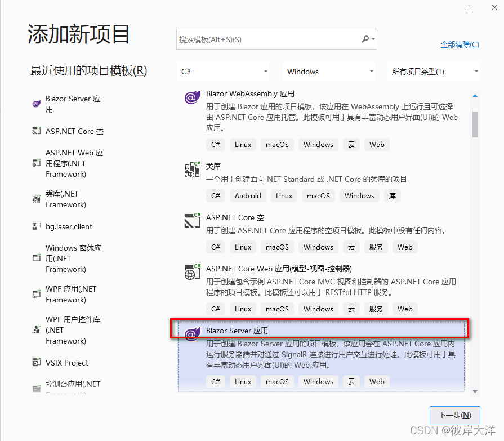Click the Blazor Server 应用 template icon in list
Image resolution: width=504 pixels, height=441 pixels.
click(x=192, y=333)
